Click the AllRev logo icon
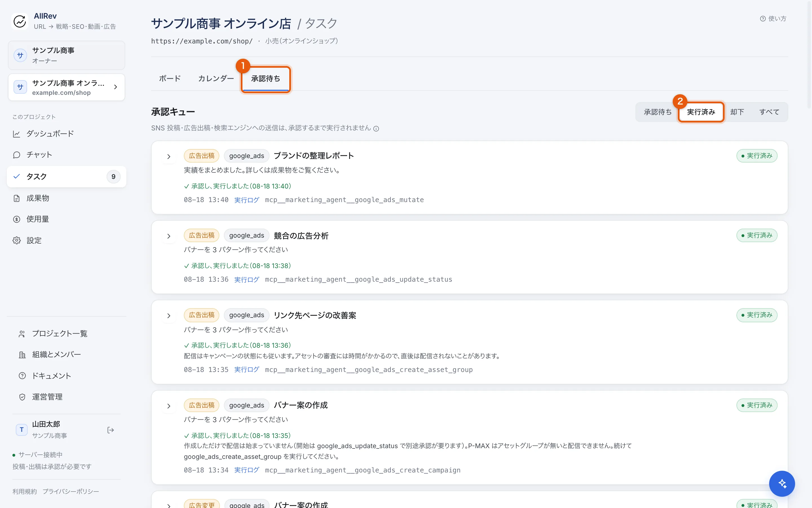Screen dimensions: 812x508 click(20, 21)
